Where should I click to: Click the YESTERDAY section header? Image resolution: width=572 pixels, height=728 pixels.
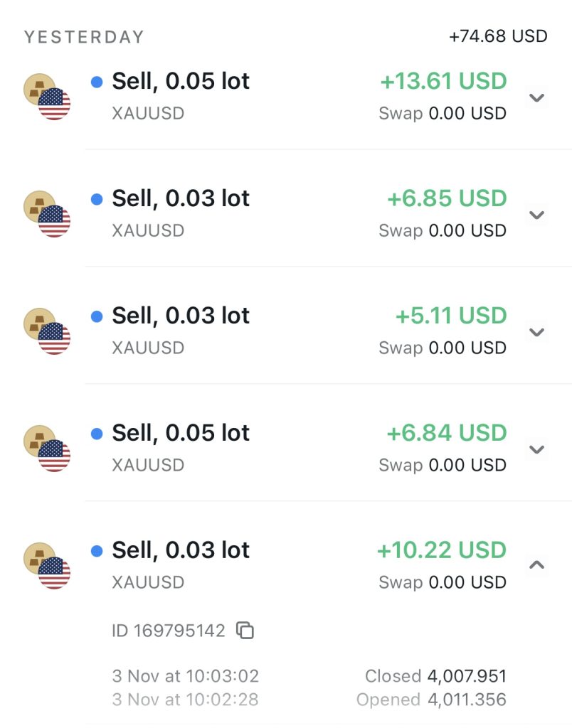click(x=84, y=37)
